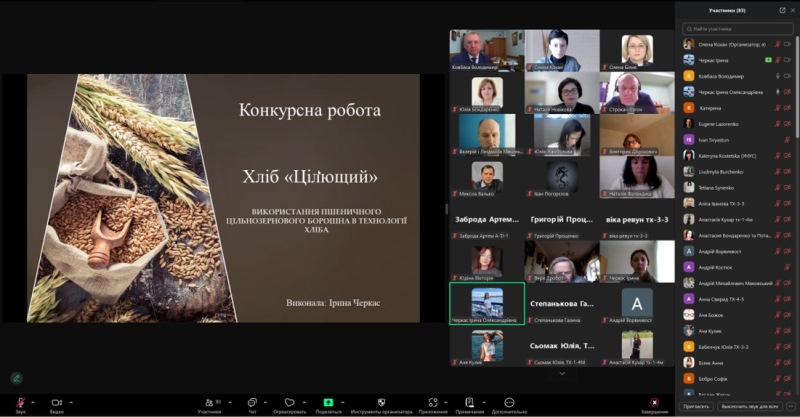Select Наталя Новікова video tile
This screenshot has height=417, width=800.
[x=562, y=92]
